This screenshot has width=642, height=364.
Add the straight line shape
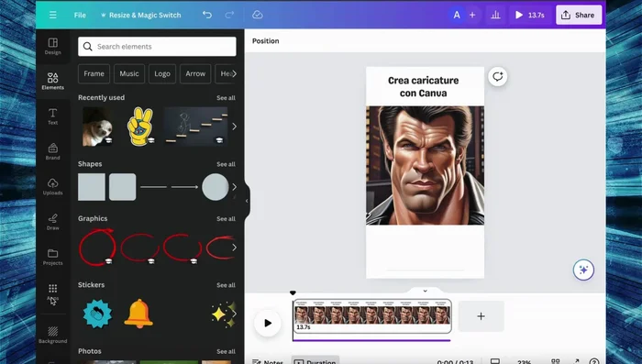click(153, 187)
